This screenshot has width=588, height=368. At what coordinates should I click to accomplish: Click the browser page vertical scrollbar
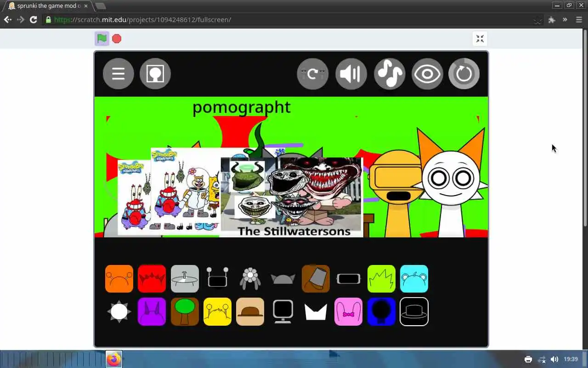tap(585, 129)
